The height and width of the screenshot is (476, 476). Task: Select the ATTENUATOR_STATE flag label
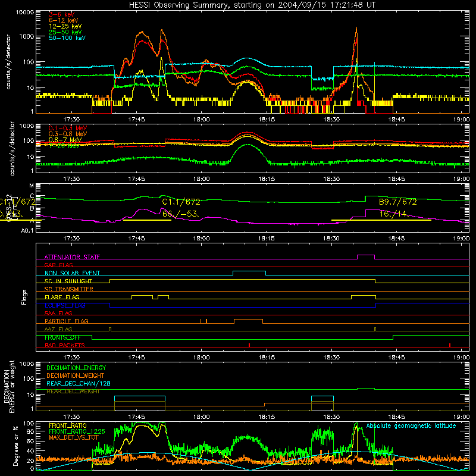(72, 257)
